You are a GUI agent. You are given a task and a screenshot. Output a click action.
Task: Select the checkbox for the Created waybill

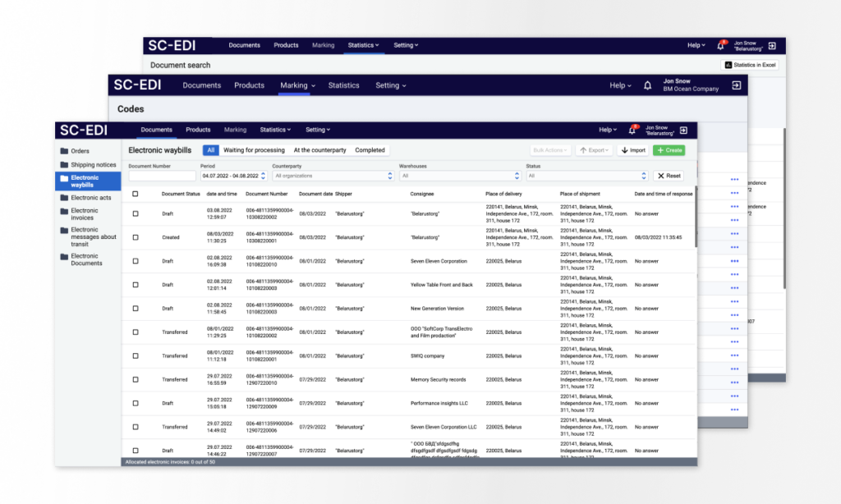[136, 237]
